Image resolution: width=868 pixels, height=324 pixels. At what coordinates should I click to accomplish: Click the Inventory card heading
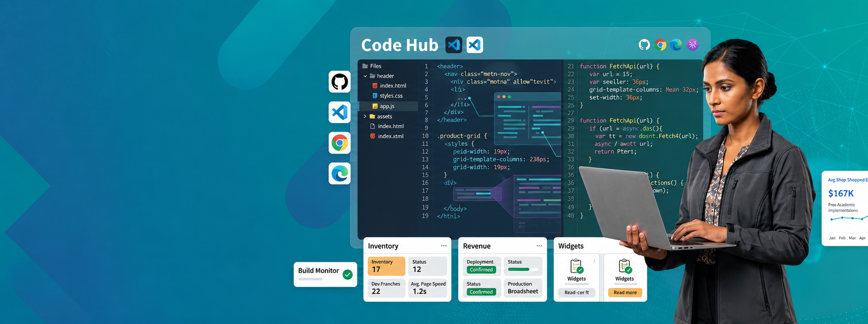click(383, 246)
